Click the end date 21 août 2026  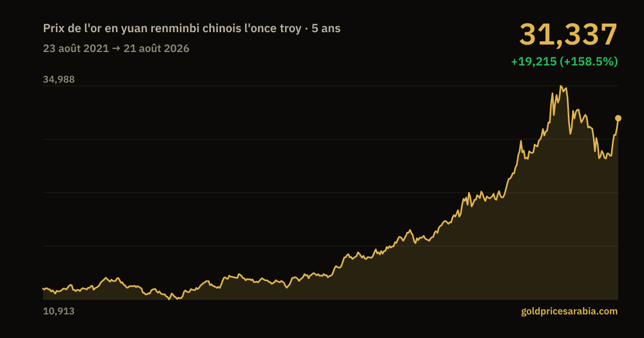click(x=156, y=48)
